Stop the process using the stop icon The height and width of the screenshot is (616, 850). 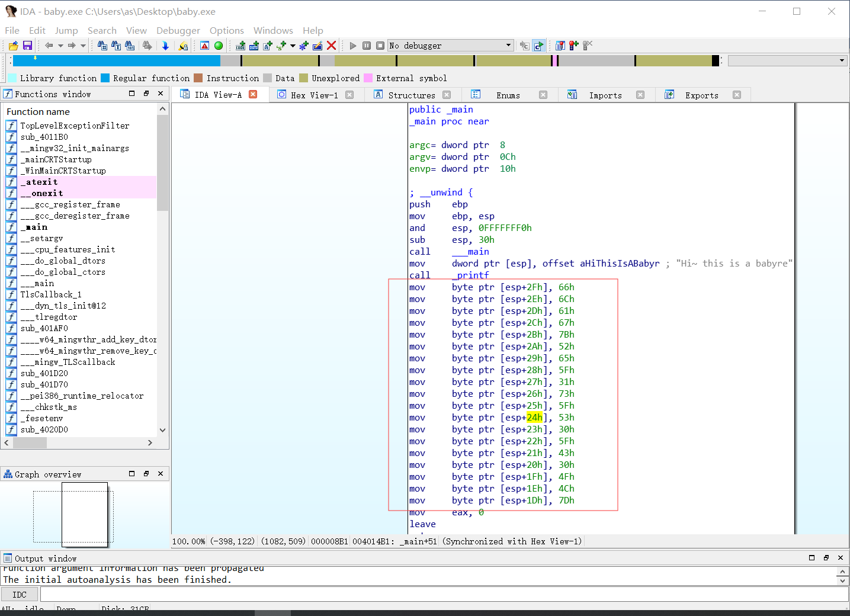click(380, 45)
